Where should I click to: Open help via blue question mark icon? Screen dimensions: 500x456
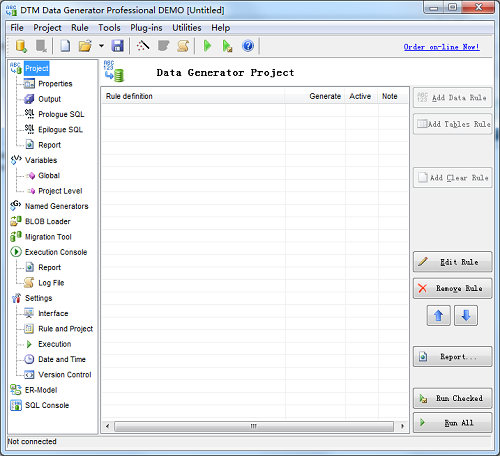pos(248,46)
